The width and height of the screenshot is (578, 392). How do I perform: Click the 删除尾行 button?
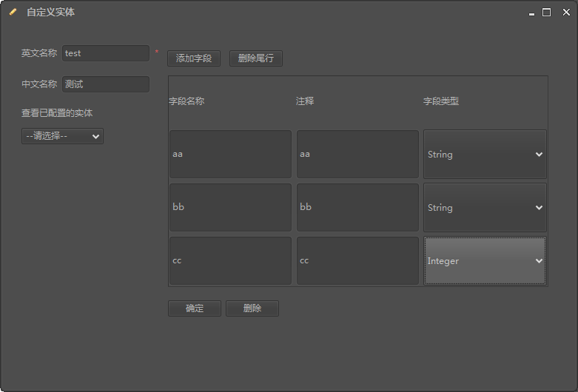[256, 58]
